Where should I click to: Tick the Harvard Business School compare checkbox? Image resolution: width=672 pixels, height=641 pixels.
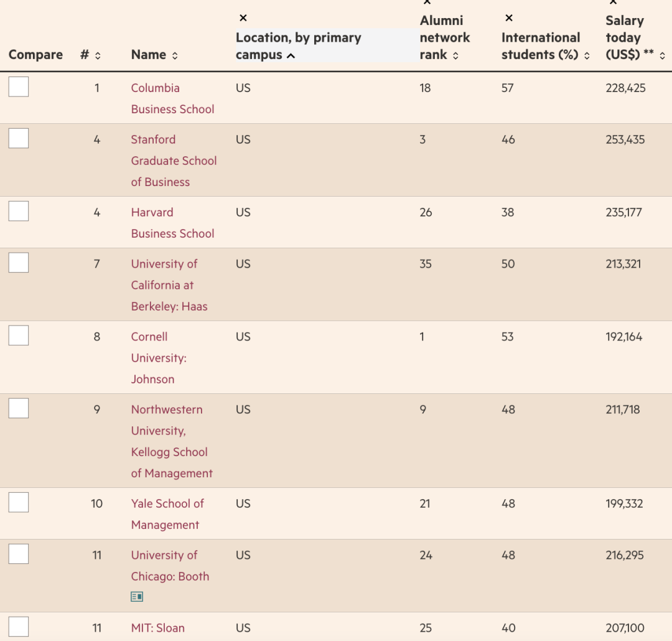[19, 212]
